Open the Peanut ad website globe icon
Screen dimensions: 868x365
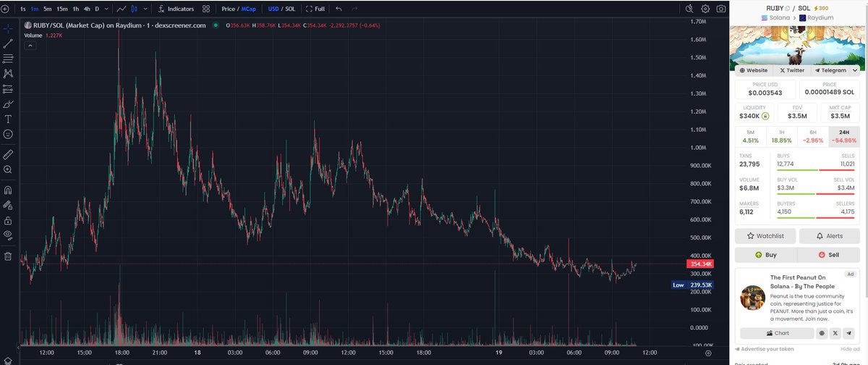click(x=822, y=333)
